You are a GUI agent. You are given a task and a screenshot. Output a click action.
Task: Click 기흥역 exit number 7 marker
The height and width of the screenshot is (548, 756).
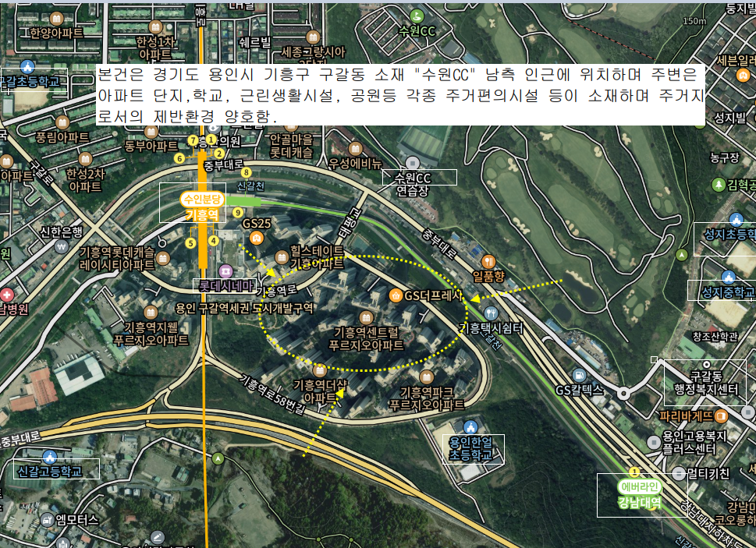click(x=193, y=140)
